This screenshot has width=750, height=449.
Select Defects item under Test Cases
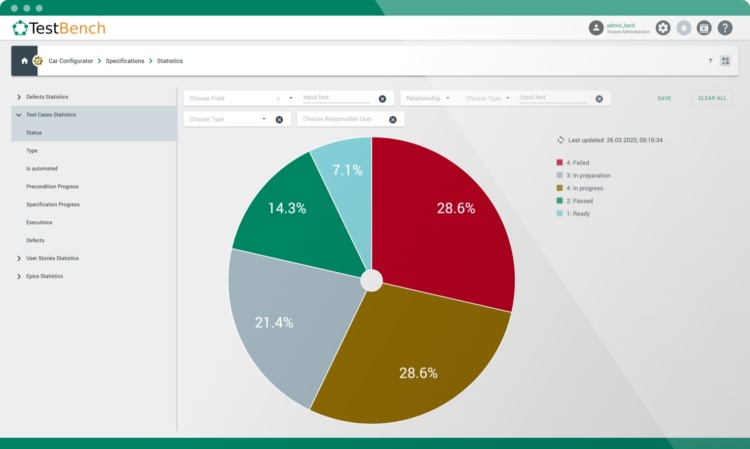[35, 241]
